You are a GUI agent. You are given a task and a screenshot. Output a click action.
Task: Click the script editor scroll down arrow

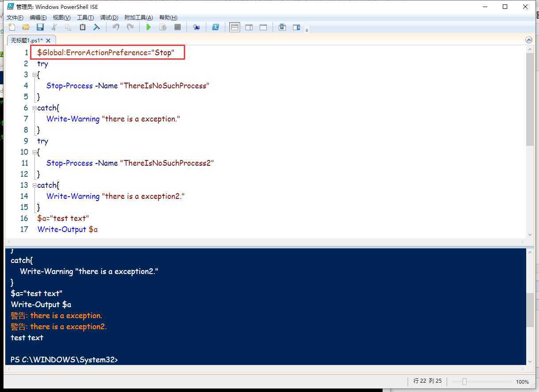pyautogui.click(x=530, y=235)
